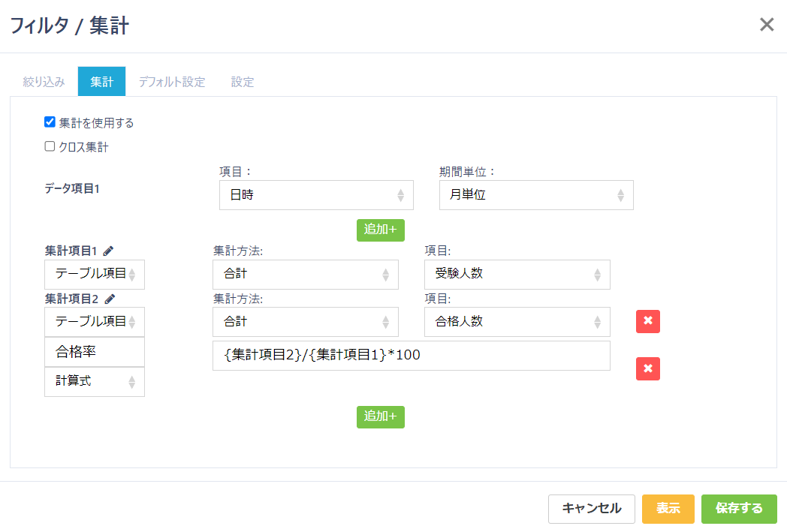Go to the 設定 tab

(x=243, y=82)
